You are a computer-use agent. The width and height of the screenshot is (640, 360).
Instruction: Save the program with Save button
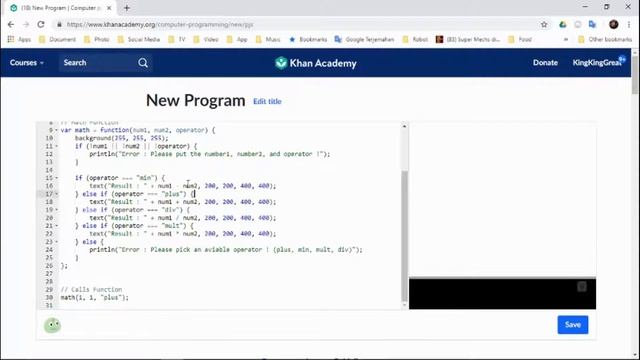(573, 324)
